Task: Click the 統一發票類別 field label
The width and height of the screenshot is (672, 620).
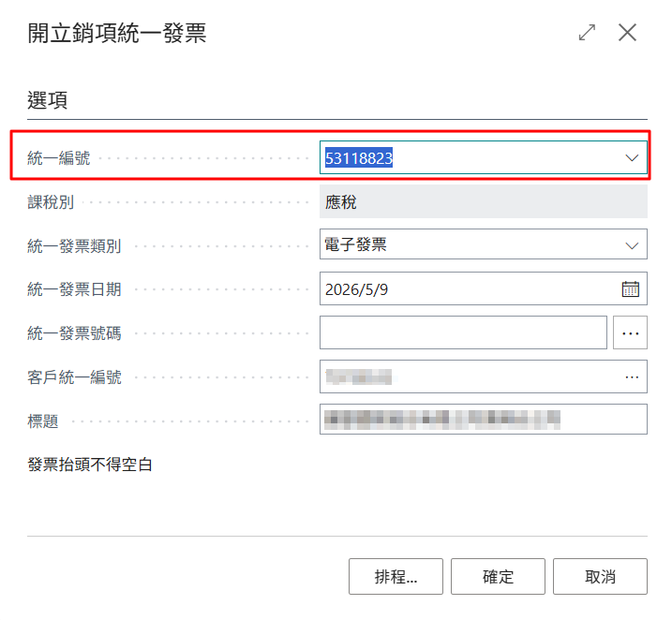Action: pos(74,246)
